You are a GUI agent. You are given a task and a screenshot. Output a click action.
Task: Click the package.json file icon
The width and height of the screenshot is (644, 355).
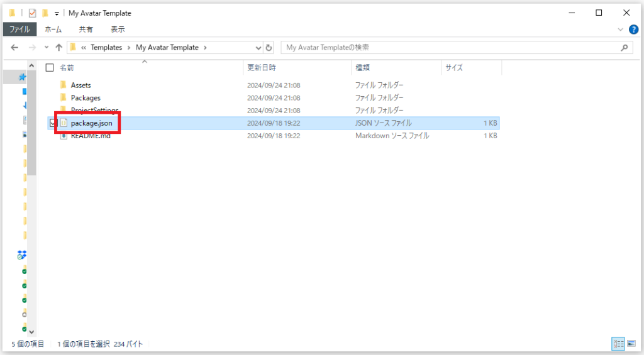pos(64,123)
